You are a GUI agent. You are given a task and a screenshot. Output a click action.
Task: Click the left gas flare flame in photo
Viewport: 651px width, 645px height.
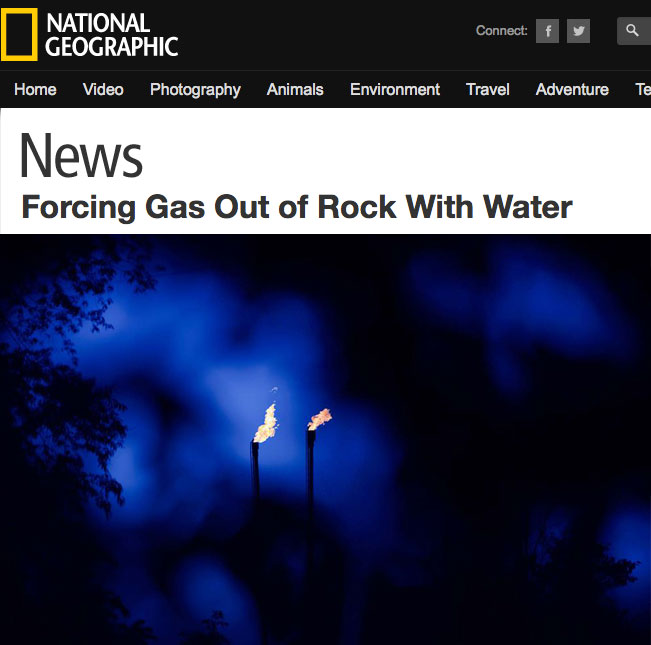(x=266, y=423)
